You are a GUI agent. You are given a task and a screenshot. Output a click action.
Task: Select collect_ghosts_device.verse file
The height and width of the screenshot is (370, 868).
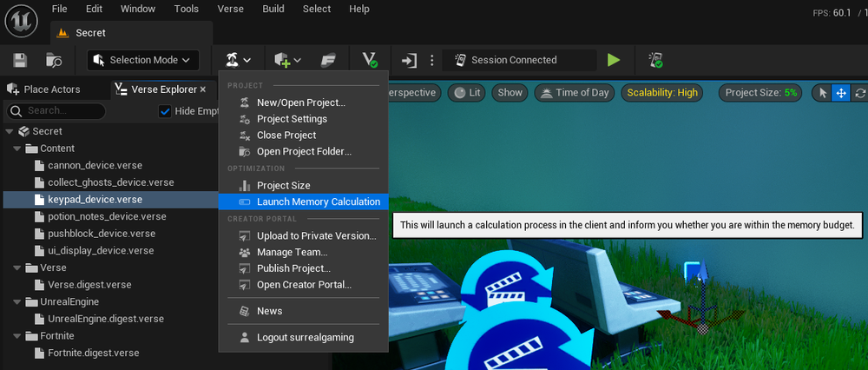click(x=111, y=182)
